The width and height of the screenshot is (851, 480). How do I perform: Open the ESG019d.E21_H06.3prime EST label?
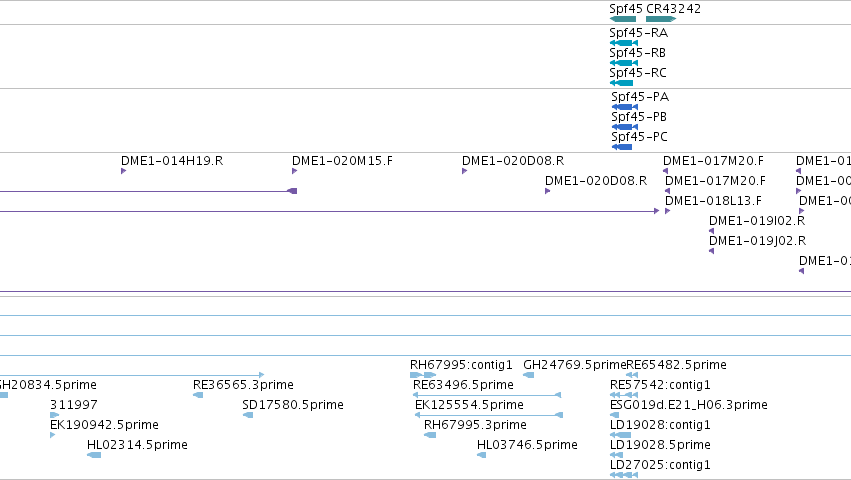pos(689,405)
